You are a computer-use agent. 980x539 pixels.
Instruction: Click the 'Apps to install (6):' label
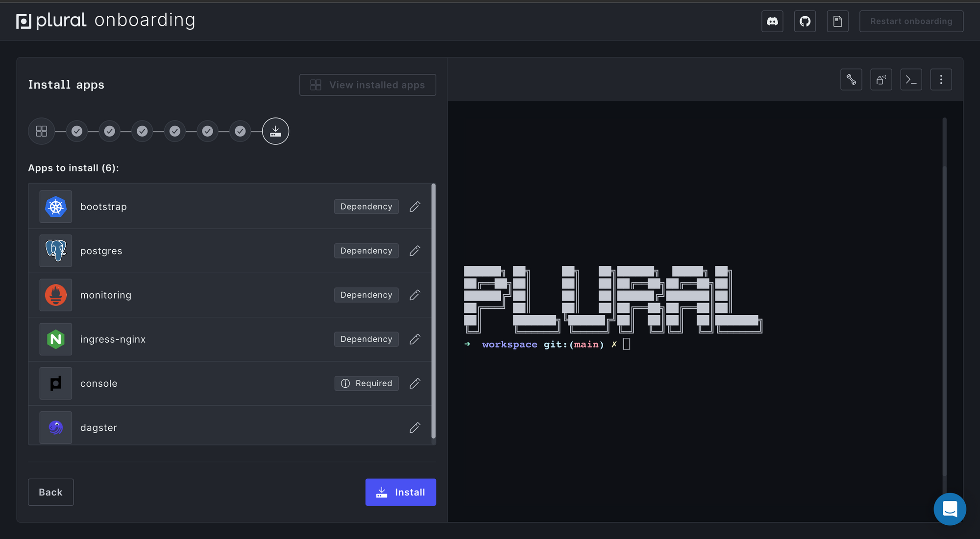pyautogui.click(x=73, y=168)
